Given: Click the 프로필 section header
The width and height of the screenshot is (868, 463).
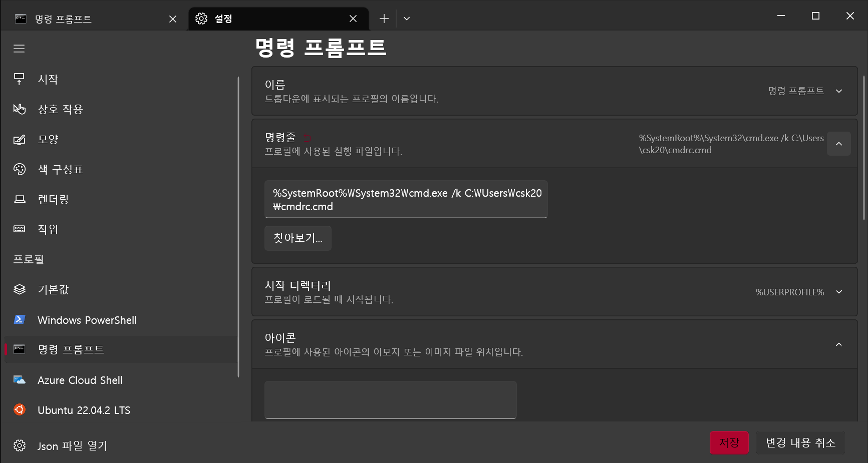Looking at the screenshot, I should tap(29, 259).
